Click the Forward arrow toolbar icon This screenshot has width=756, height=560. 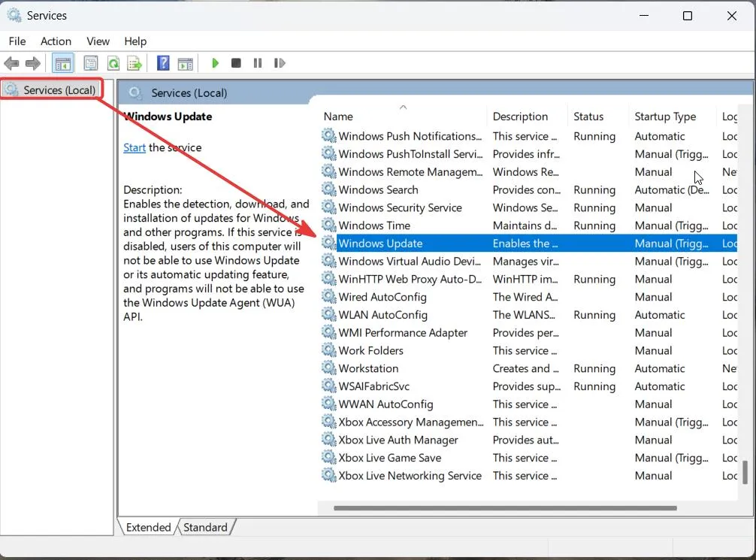[33, 63]
